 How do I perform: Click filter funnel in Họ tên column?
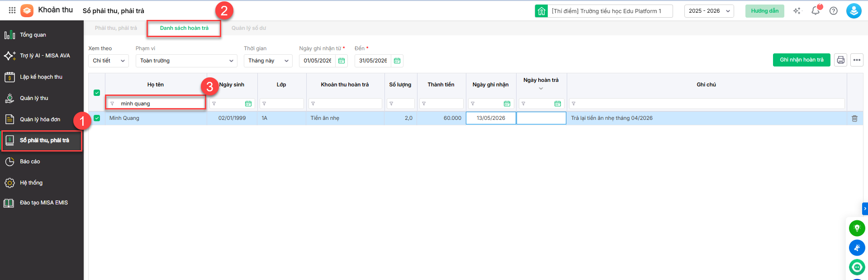(x=112, y=104)
